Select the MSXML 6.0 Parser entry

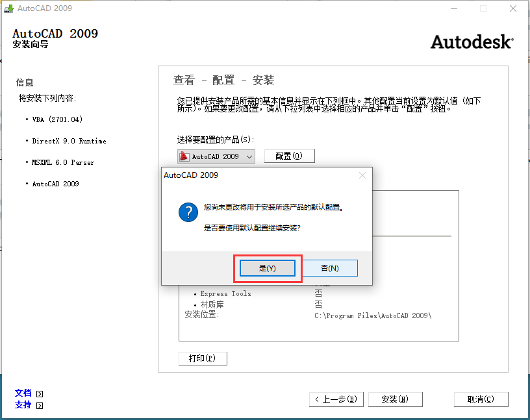pos(63,162)
